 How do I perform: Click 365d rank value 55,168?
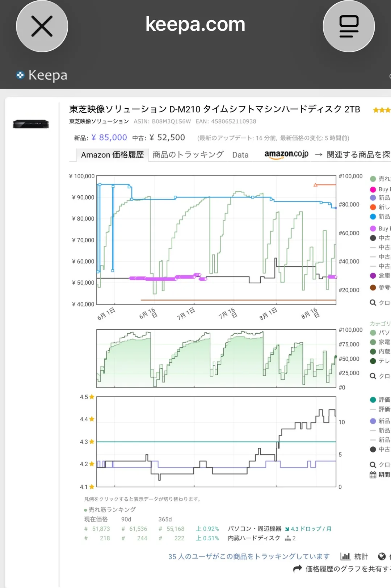click(176, 529)
